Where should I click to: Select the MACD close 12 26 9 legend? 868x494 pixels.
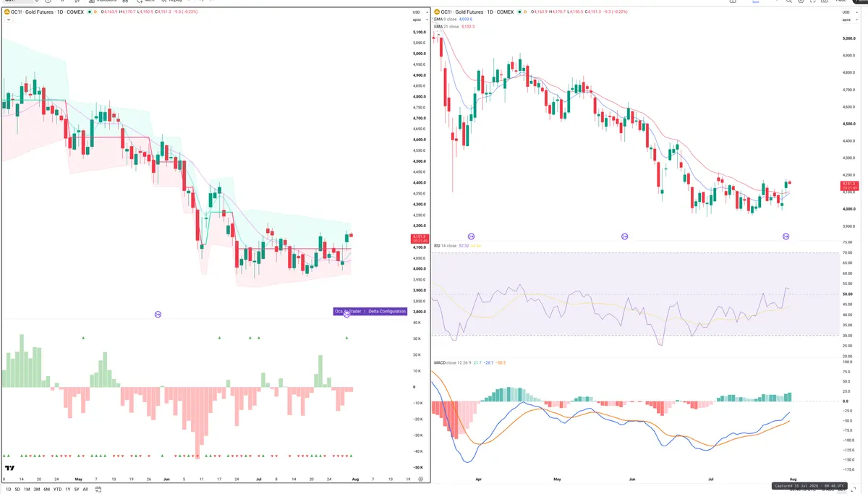451,362
